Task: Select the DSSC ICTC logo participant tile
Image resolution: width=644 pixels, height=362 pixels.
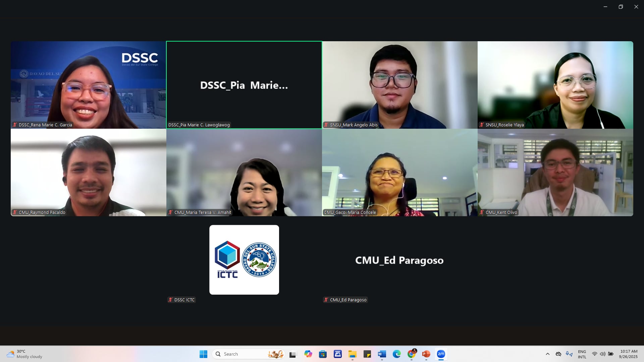Action: coord(244,260)
